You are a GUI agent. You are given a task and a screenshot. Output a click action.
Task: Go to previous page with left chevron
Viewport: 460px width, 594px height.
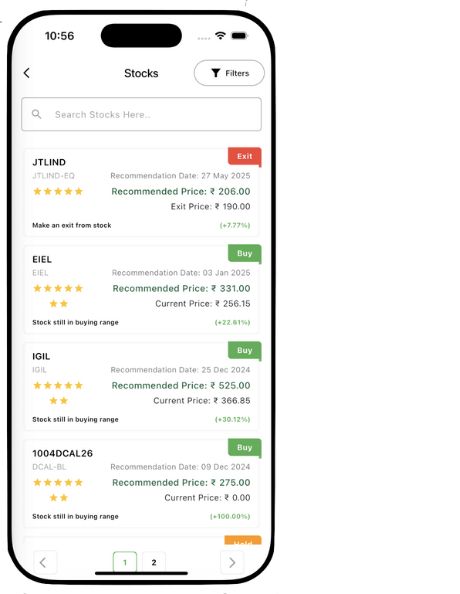tap(45, 562)
